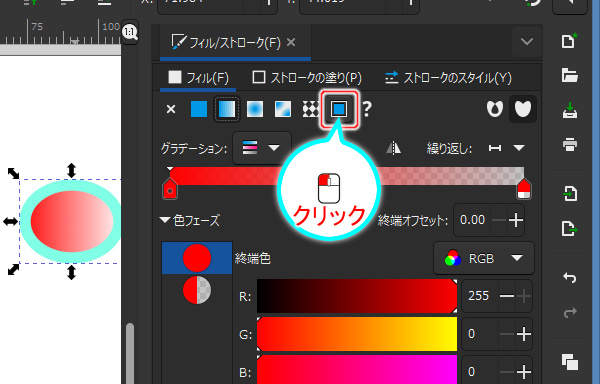Choose the mesh gradient fill button
The width and height of the screenshot is (600, 384).
283,109
